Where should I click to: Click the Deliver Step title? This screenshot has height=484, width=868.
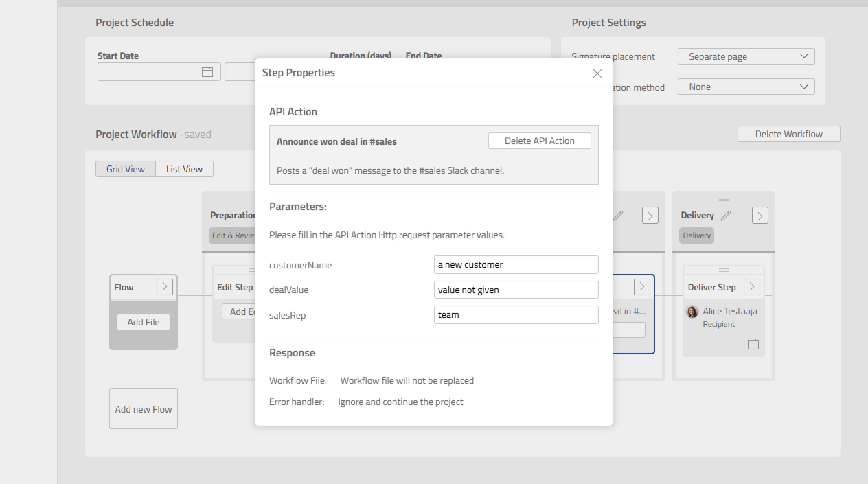711,287
